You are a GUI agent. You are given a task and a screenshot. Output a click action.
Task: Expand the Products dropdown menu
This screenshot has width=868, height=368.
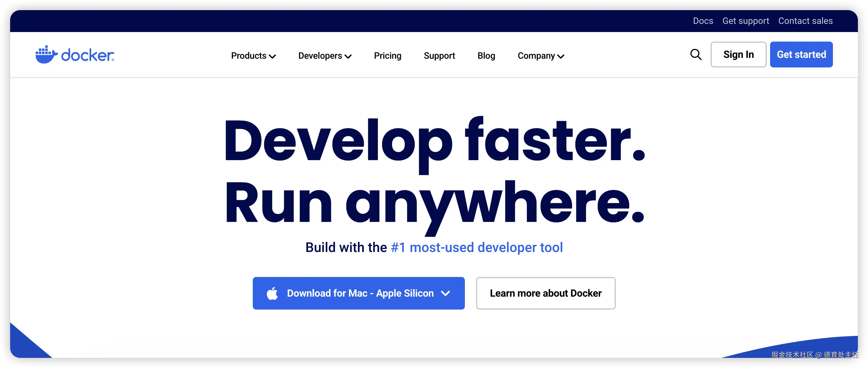[x=253, y=56]
